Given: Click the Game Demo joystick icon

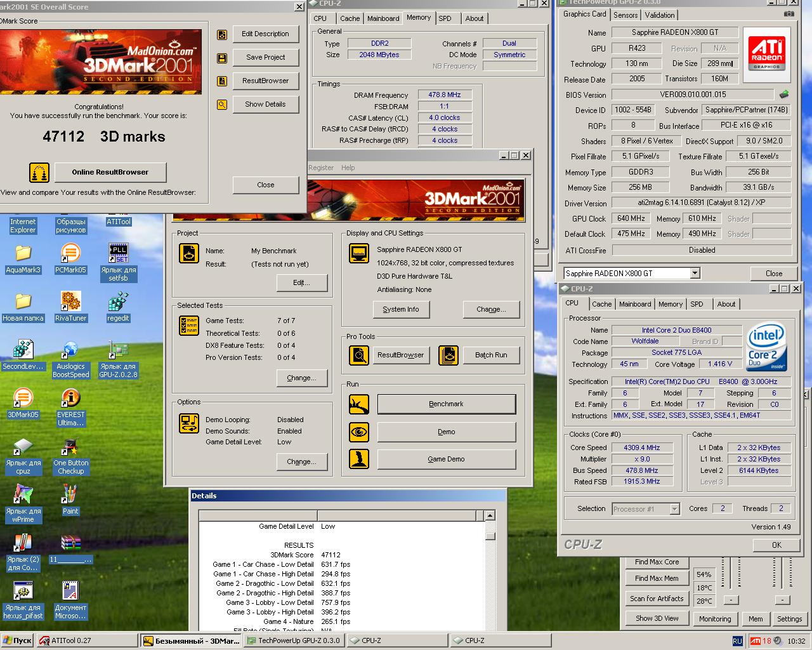Looking at the screenshot, I should click(x=360, y=459).
